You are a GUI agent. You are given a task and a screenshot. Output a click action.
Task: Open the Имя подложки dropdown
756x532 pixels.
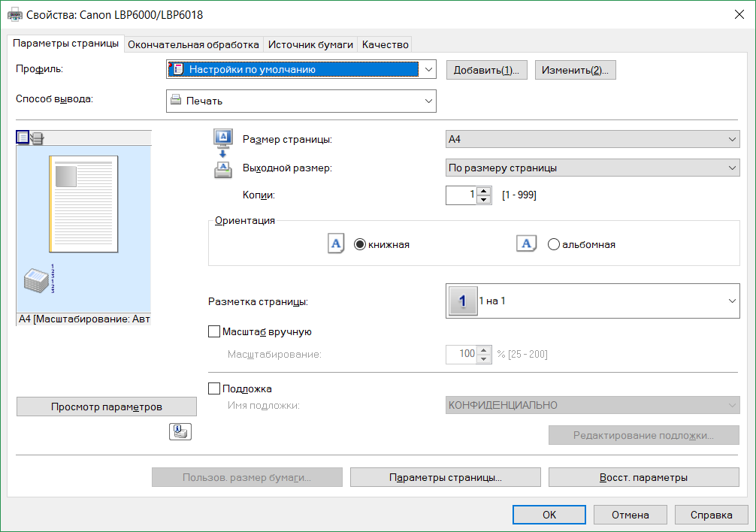tap(732, 405)
